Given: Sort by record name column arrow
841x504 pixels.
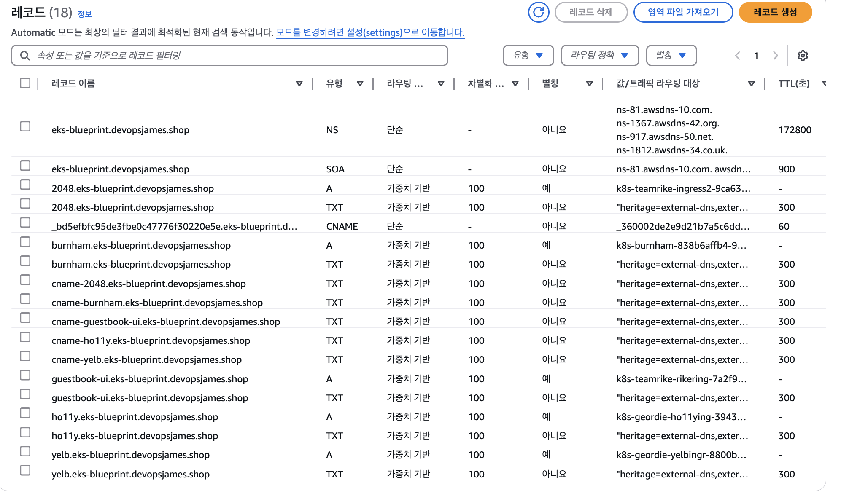Looking at the screenshot, I should [x=299, y=84].
